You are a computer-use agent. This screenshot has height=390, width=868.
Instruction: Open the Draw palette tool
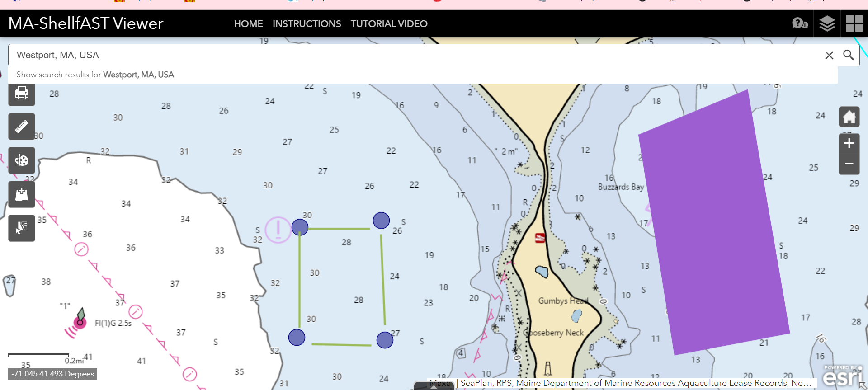[x=21, y=160]
